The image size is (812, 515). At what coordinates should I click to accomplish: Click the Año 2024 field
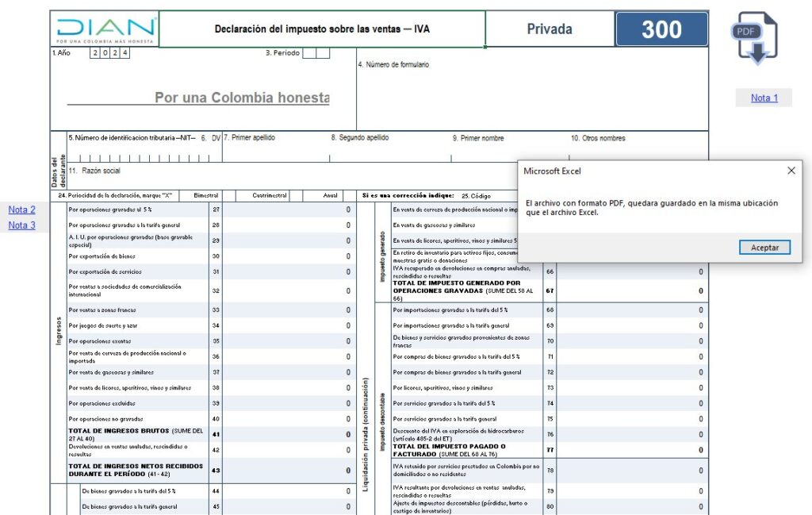pyautogui.click(x=109, y=53)
